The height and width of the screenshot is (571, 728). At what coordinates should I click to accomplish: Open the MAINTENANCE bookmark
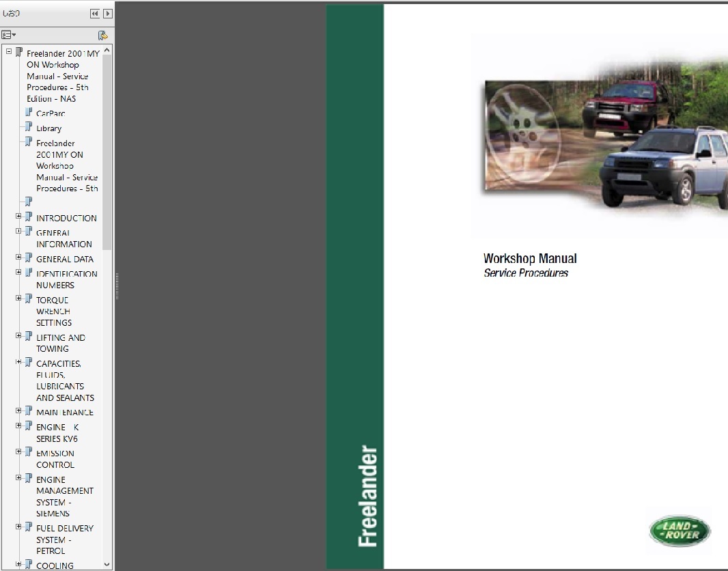[x=64, y=413]
